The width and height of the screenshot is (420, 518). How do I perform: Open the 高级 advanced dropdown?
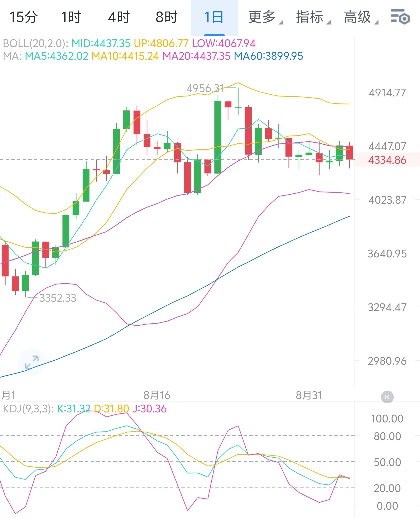tap(360, 17)
